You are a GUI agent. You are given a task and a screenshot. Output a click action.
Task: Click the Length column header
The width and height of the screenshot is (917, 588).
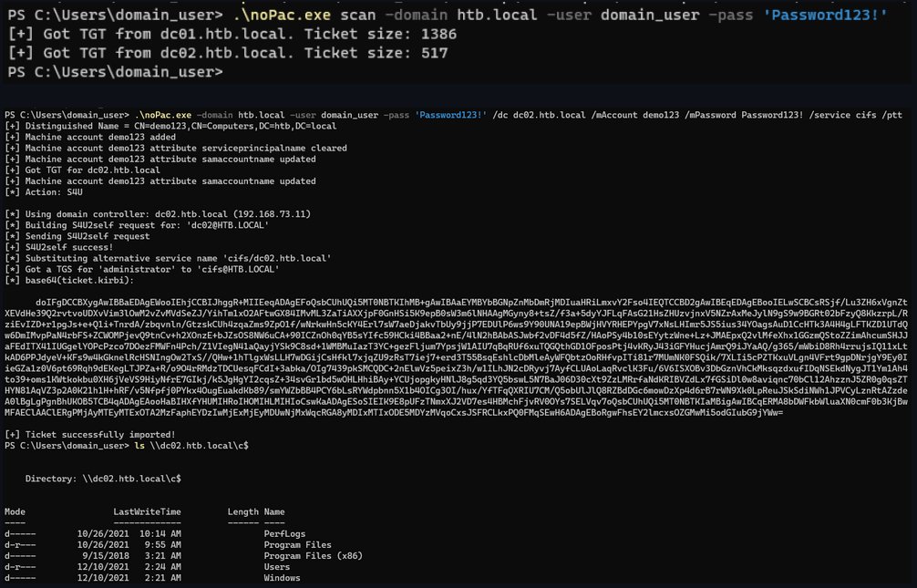(243, 512)
